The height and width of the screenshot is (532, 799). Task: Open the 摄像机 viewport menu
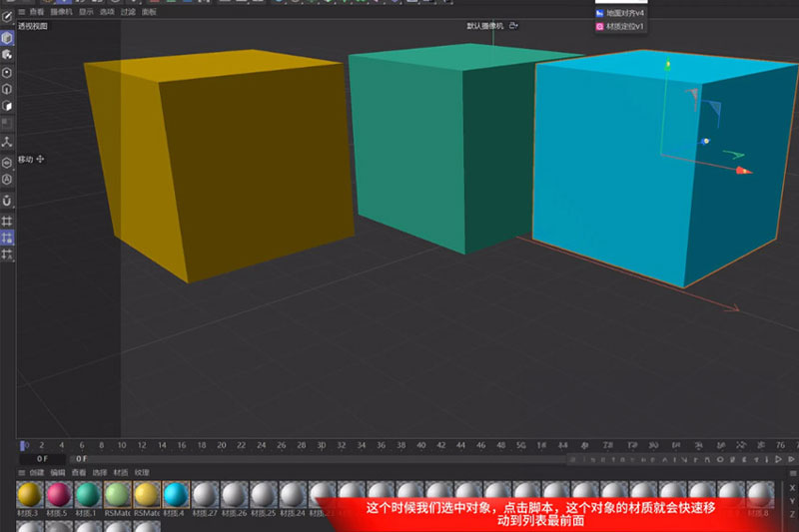(x=62, y=12)
